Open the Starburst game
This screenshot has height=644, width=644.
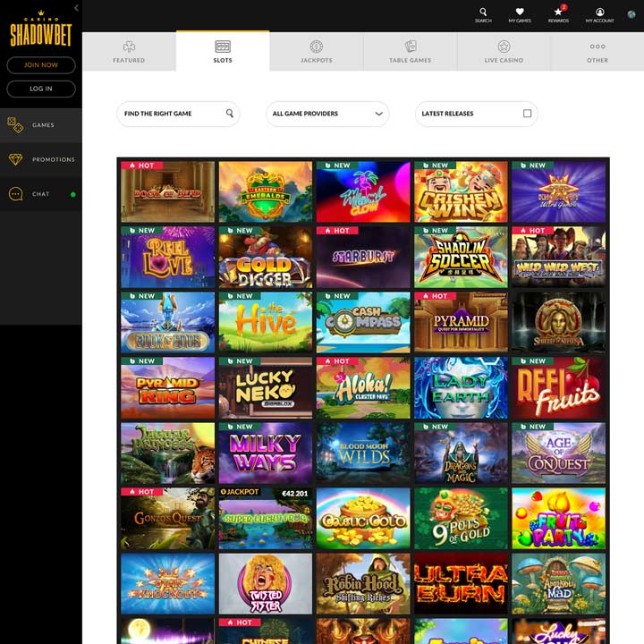(363, 257)
